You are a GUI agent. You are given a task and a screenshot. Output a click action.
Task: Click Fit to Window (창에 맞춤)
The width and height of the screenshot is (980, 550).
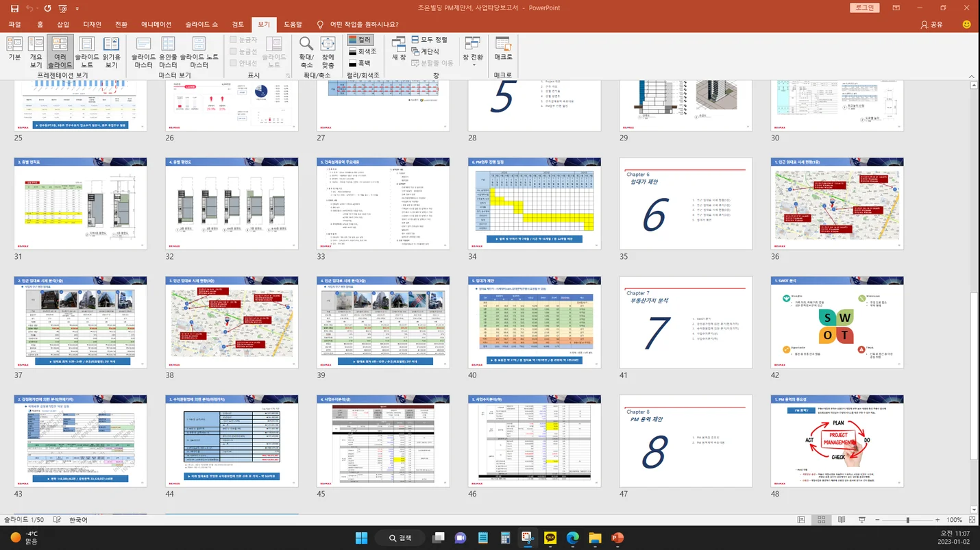[328, 52]
